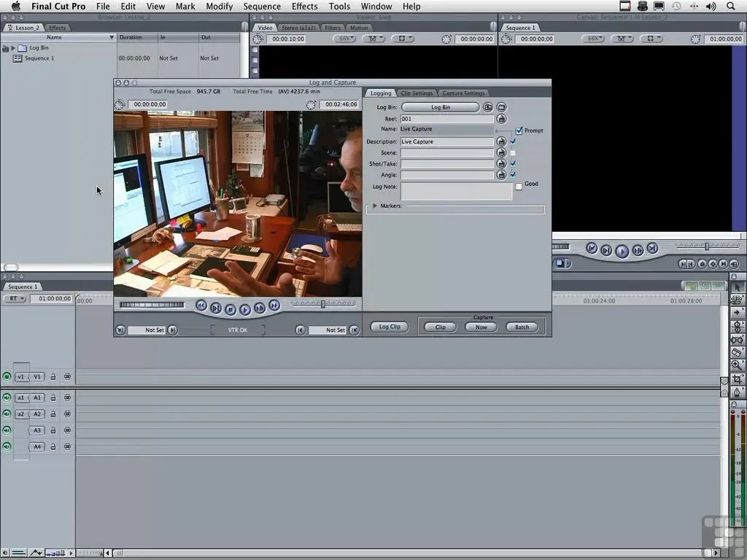Toggle A1 track audibility
The image size is (747, 560).
coord(7,397)
